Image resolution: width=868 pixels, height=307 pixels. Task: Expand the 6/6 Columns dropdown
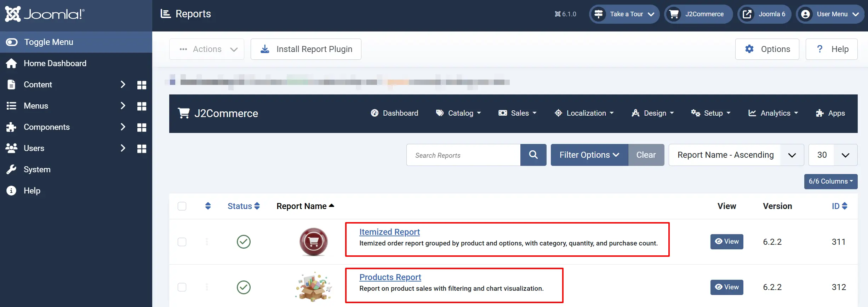pyautogui.click(x=830, y=181)
